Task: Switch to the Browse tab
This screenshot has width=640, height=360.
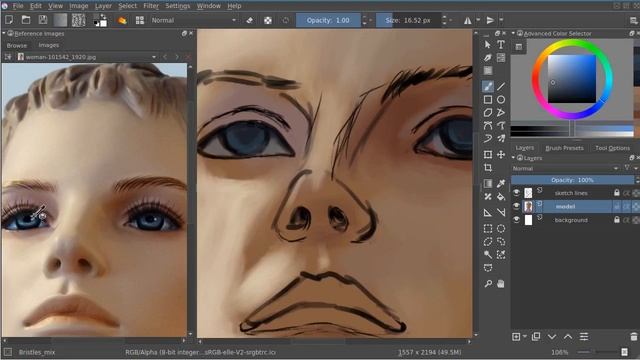Action: pos(17,45)
